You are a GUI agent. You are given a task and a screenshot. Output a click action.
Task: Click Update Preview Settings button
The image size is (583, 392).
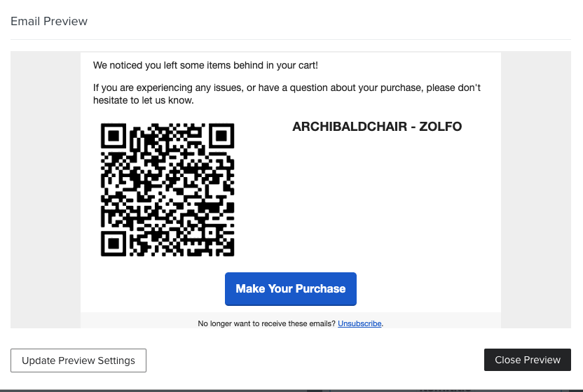78,360
